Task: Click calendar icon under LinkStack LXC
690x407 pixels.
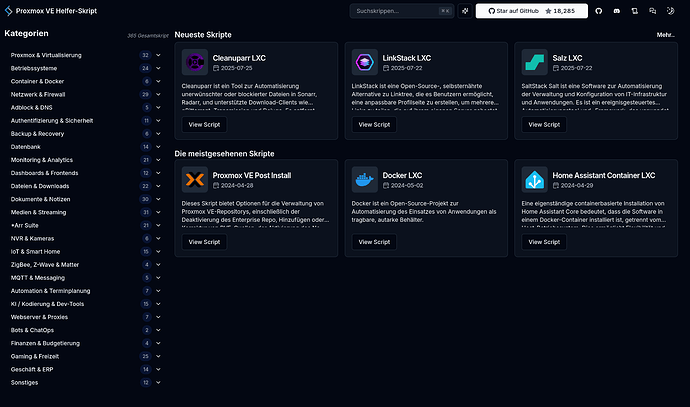Action: (x=386, y=68)
